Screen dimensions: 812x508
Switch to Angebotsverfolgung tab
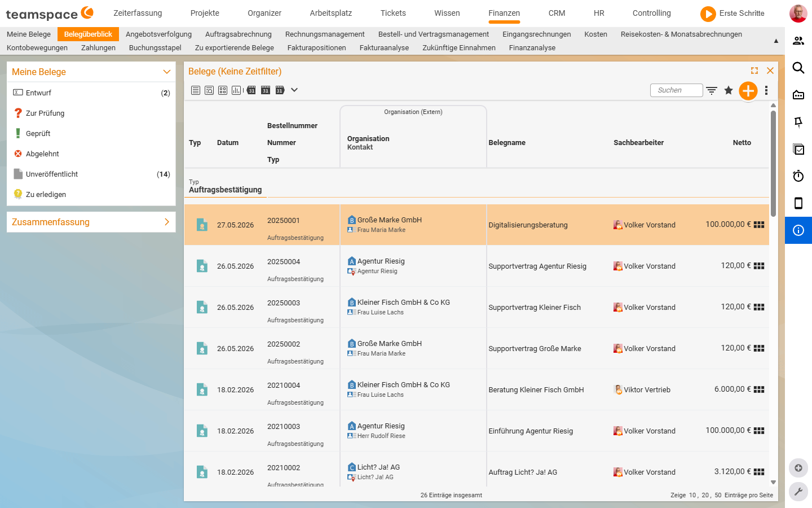click(x=158, y=34)
